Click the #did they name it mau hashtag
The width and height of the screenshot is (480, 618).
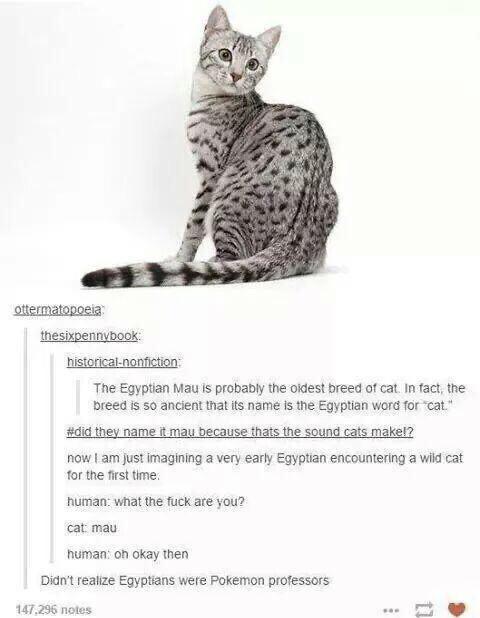(x=240, y=432)
